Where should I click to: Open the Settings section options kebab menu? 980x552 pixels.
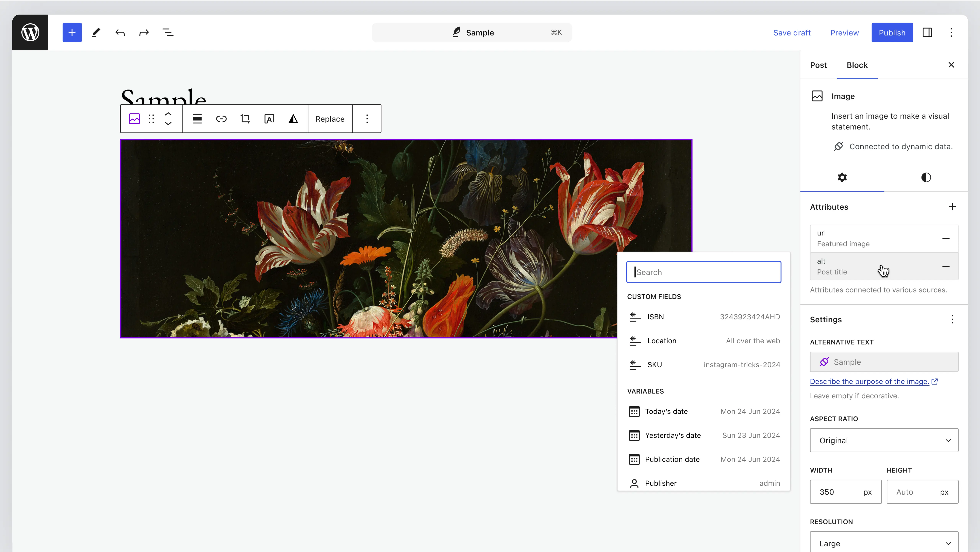click(953, 320)
